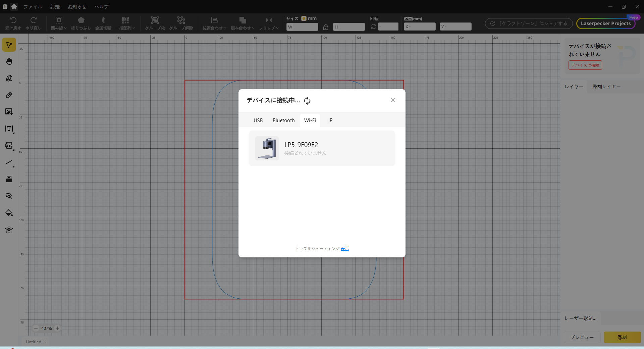Open the ヘルプ menu
The height and width of the screenshot is (349, 644).
pyautogui.click(x=102, y=7)
